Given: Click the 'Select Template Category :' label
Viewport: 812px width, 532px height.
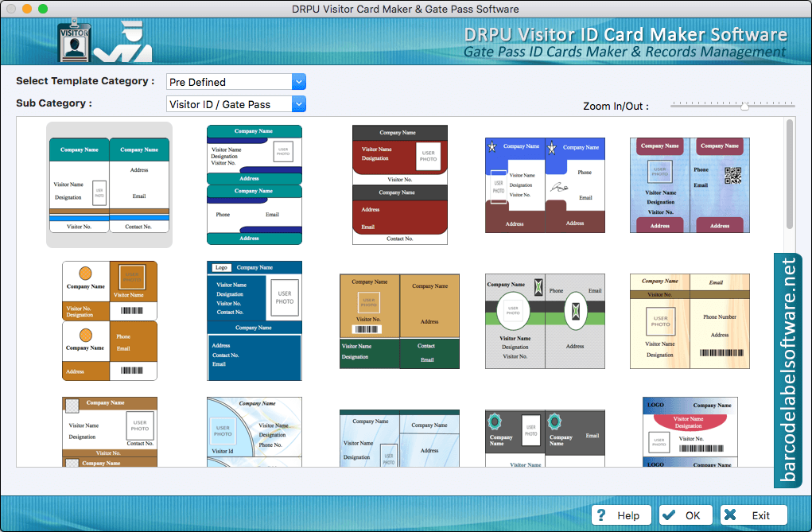Looking at the screenshot, I should point(85,81).
